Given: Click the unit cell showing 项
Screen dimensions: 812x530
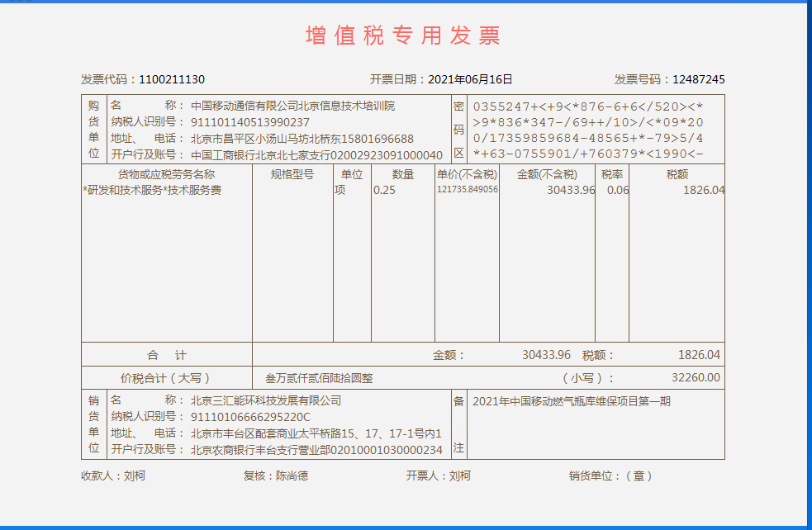Looking at the screenshot, I should 340,191.
